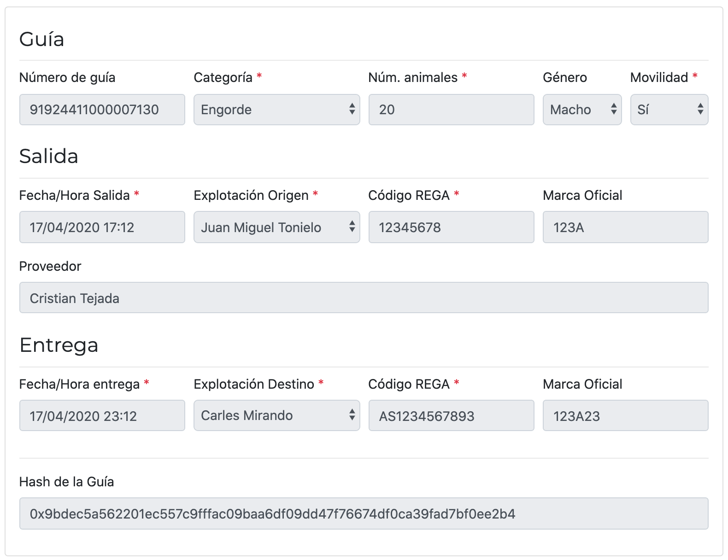Click Marca Oficial field containing 123A
The height and width of the screenshot is (560, 728).
tap(626, 227)
